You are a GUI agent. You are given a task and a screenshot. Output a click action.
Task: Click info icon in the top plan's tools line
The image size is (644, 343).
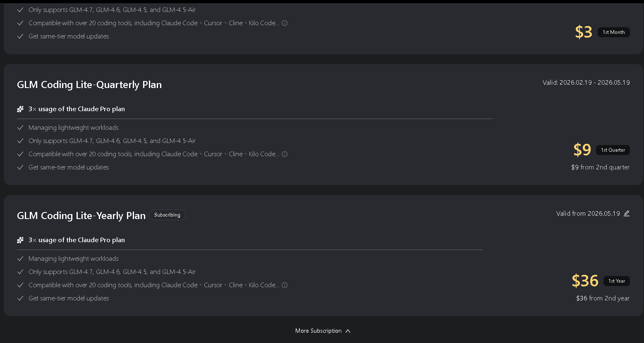[285, 23]
